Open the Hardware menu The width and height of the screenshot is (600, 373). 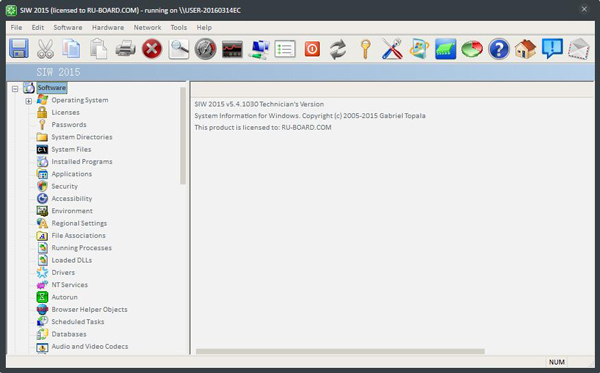tap(108, 28)
